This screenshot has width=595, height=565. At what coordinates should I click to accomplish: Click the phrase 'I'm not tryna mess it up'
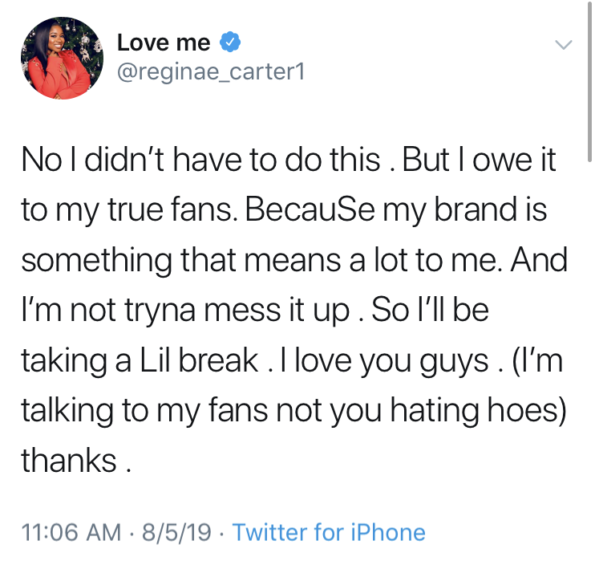point(185,310)
